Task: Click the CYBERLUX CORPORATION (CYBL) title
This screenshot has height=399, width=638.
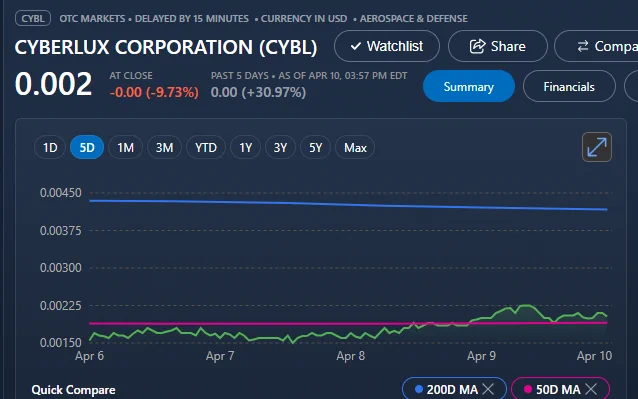Action: (166, 47)
